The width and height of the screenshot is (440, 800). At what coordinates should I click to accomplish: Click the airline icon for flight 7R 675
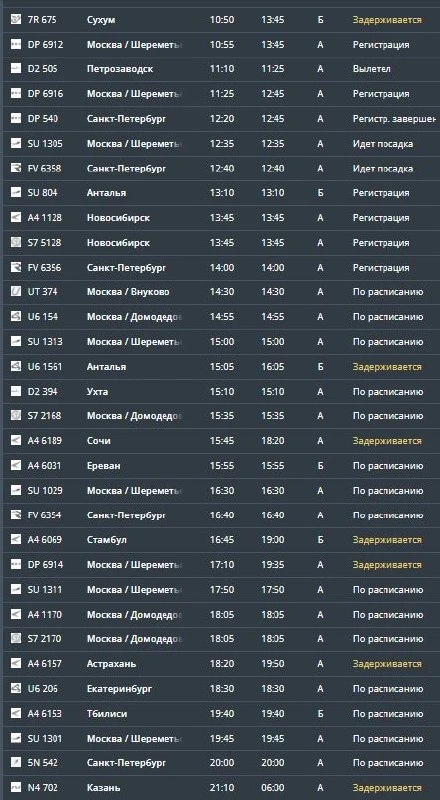[16, 20]
